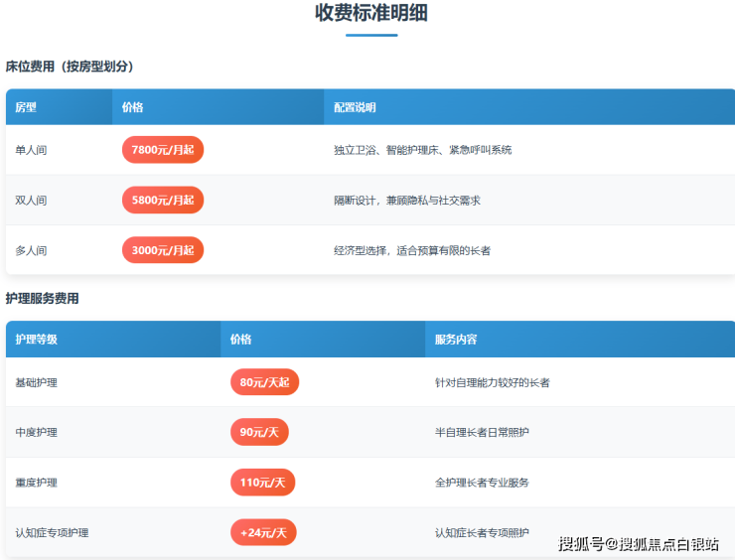735x560 pixels.
Task: Select the 90元/天 price badge
Action: pos(259,432)
